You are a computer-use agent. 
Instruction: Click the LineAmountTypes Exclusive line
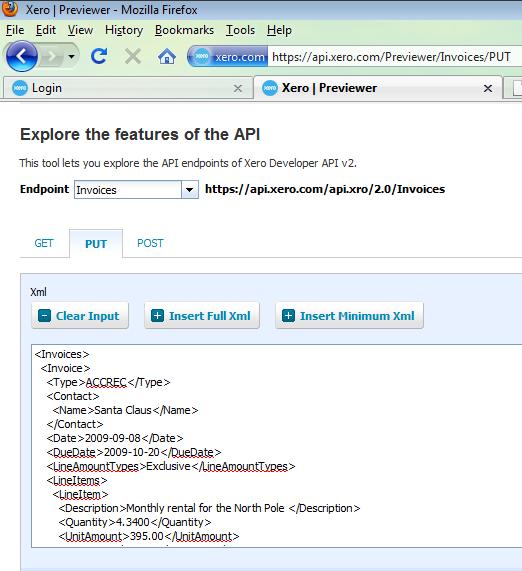coord(171,466)
